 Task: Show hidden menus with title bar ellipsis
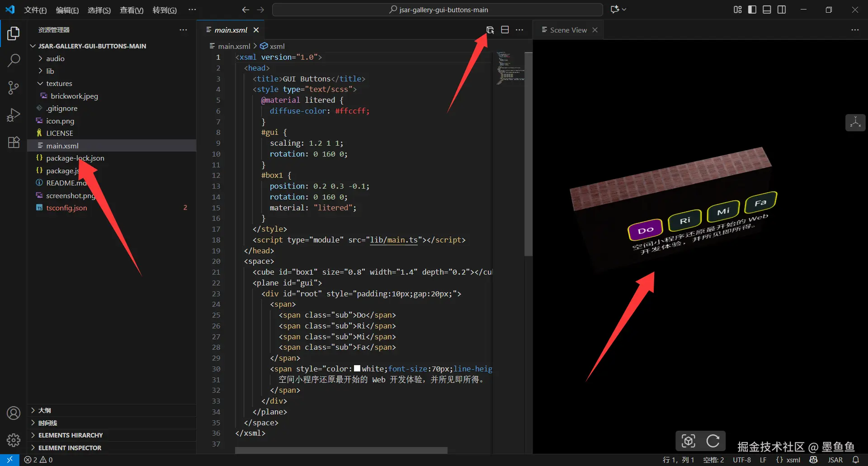coord(192,10)
